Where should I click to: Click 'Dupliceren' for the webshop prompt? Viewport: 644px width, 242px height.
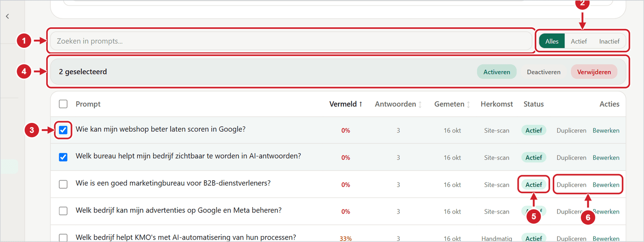pos(571,130)
